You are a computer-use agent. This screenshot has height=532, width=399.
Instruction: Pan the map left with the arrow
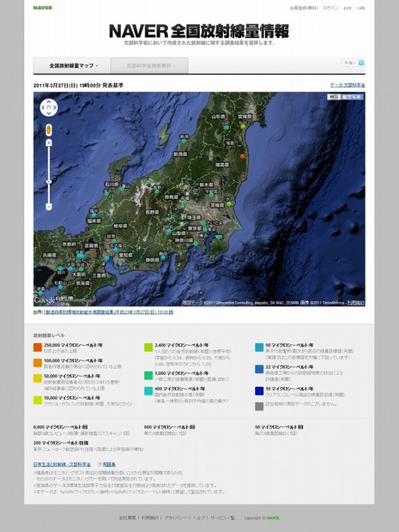click(x=43, y=108)
